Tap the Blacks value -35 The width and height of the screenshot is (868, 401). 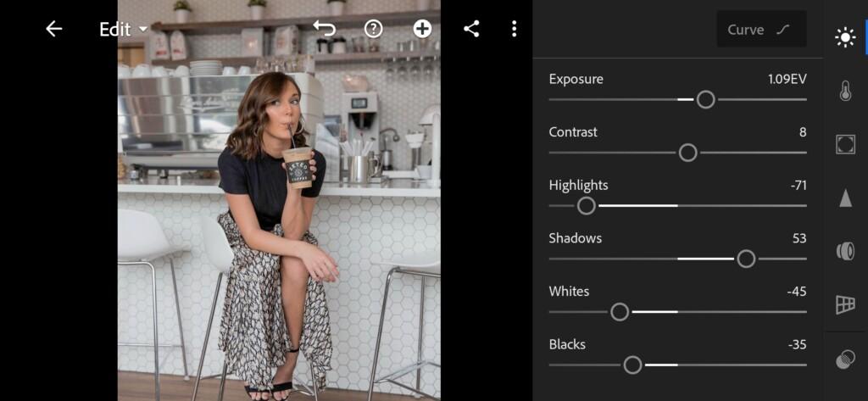click(x=797, y=345)
